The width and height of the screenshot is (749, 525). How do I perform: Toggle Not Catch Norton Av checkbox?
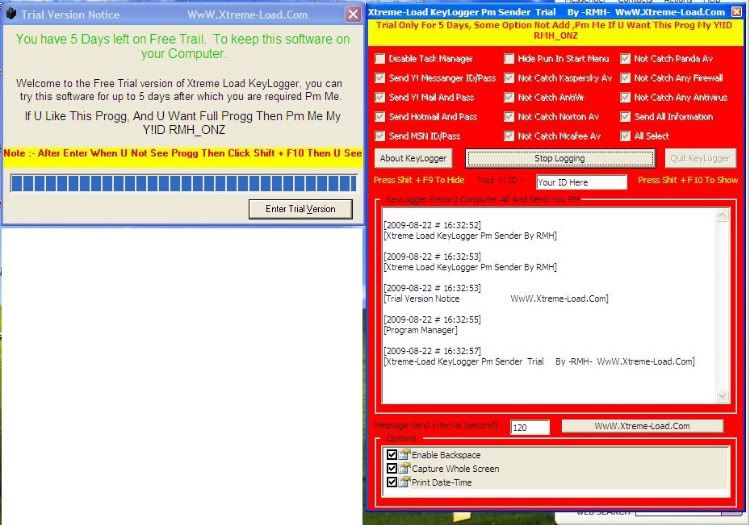point(509,117)
